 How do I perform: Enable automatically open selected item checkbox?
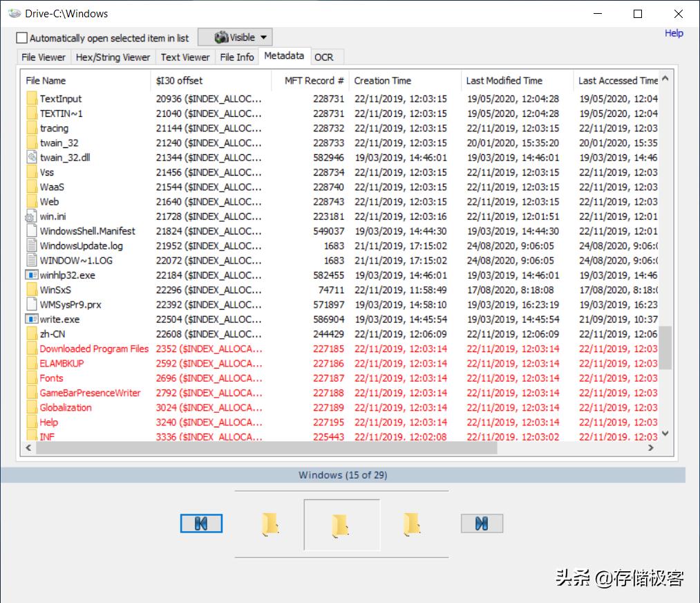pos(22,38)
